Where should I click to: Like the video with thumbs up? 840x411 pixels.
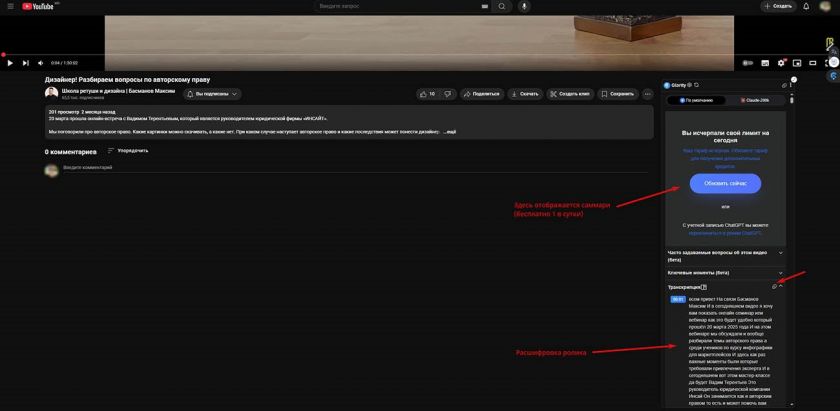pyautogui.click(x=426, y=94)
